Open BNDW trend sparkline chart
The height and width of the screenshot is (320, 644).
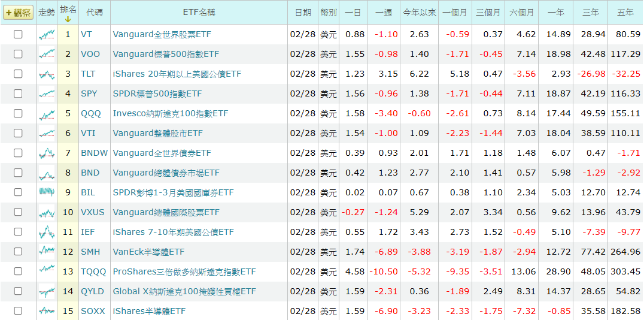point(47,153)
